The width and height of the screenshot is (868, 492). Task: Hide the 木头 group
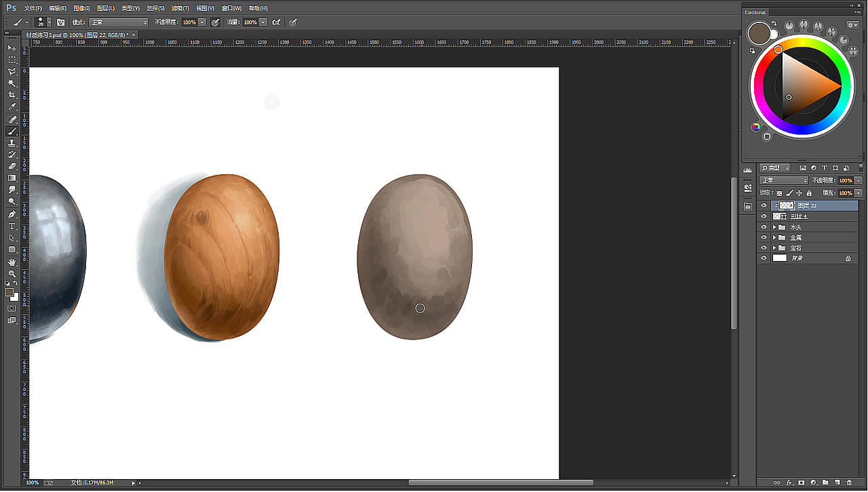coord(764,227)
